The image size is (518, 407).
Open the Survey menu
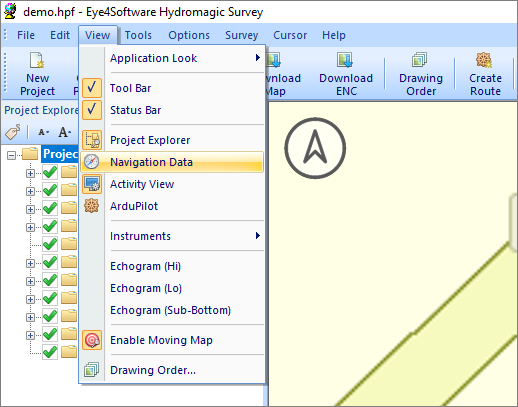point(242,35)
